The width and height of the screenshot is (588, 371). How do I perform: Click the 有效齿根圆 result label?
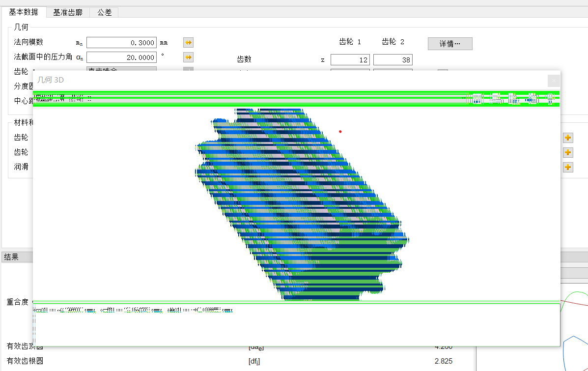(25, 361)
